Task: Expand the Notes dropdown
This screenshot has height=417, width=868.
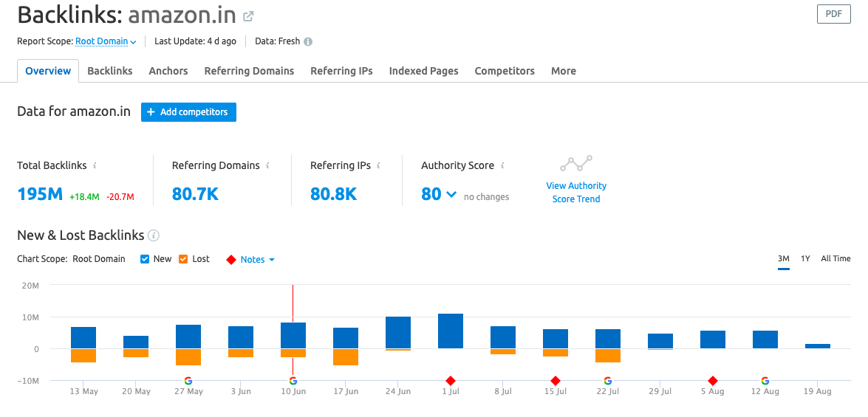Action: click(x=257, y=259)
